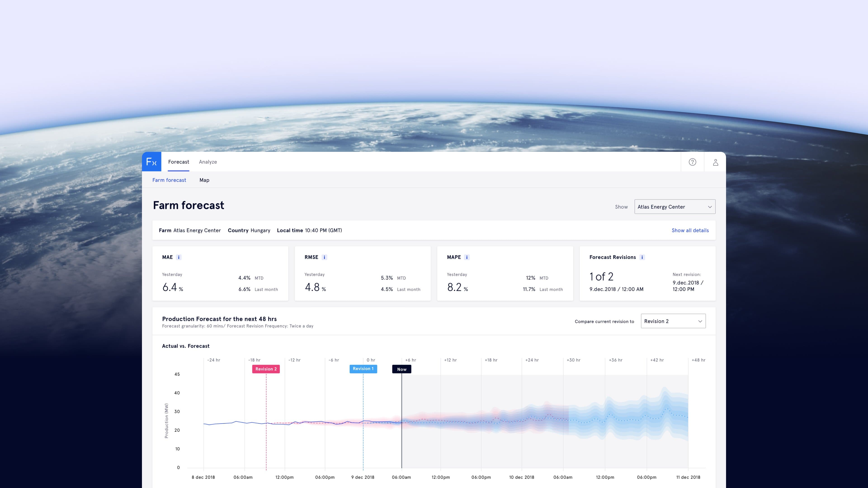868x488 pixels.
Task: Click the Forecast Revisions info icon
Action: 642,257
